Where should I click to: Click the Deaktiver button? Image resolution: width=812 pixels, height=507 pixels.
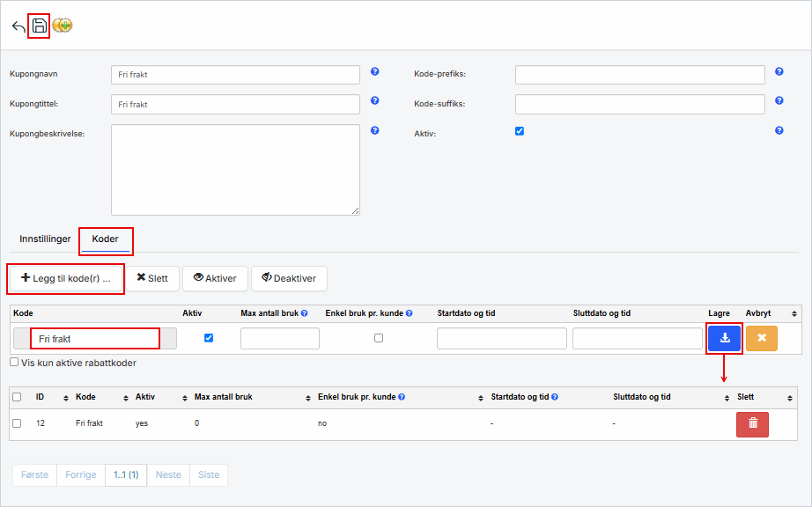(289, 278)
